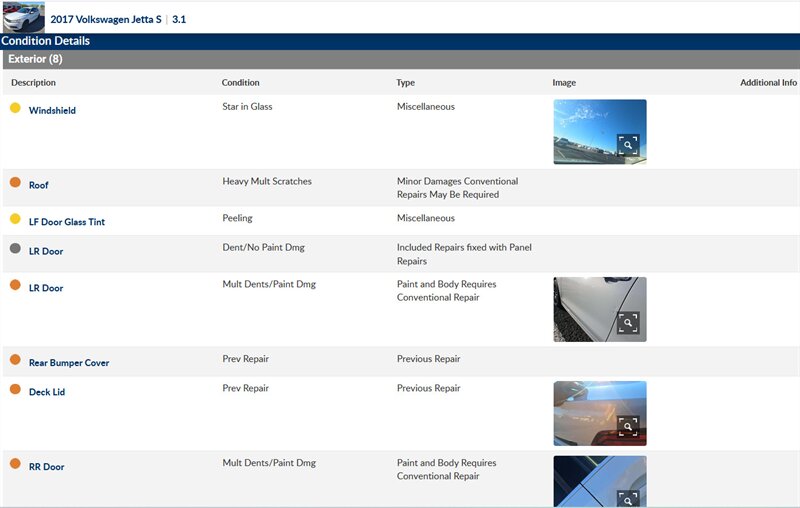Screen dimensions: 800x508
Task: Open the Windshield description link
Action: pos(52,111)
